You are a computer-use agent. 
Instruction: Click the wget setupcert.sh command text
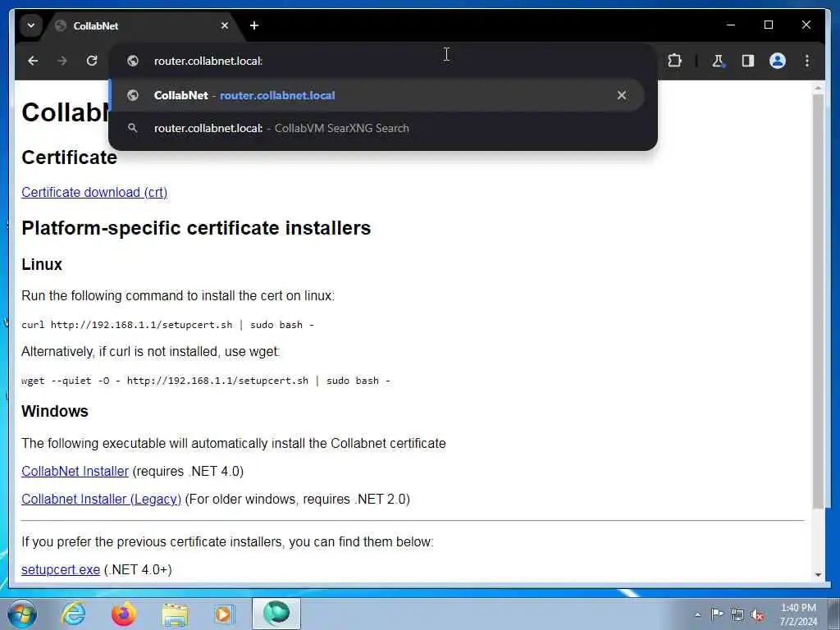point(206,381)
